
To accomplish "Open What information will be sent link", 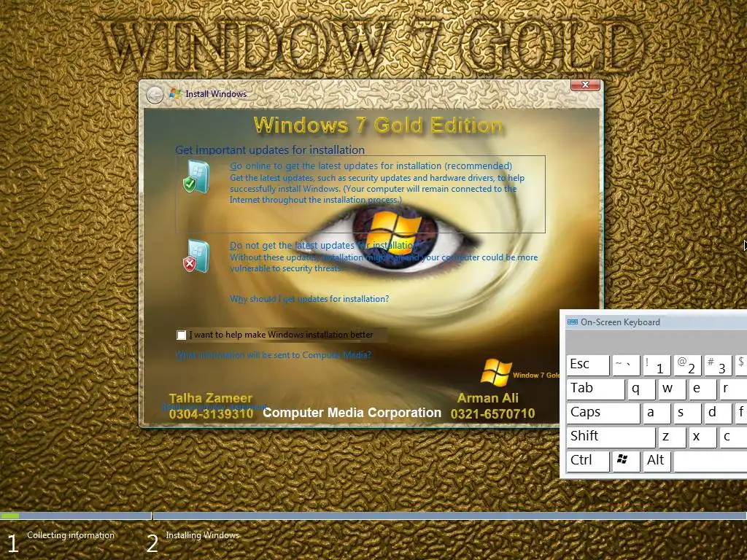I will click(274, 355).
